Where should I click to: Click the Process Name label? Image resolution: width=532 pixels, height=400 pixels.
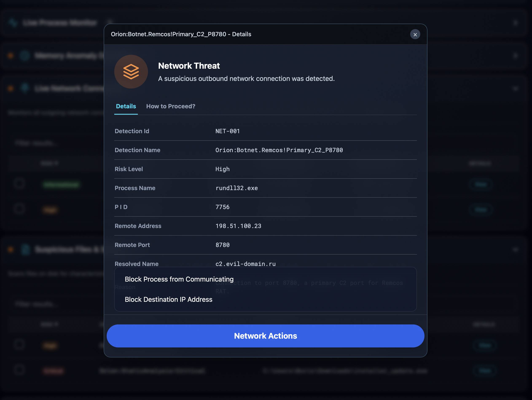click(x=135, y=188)
